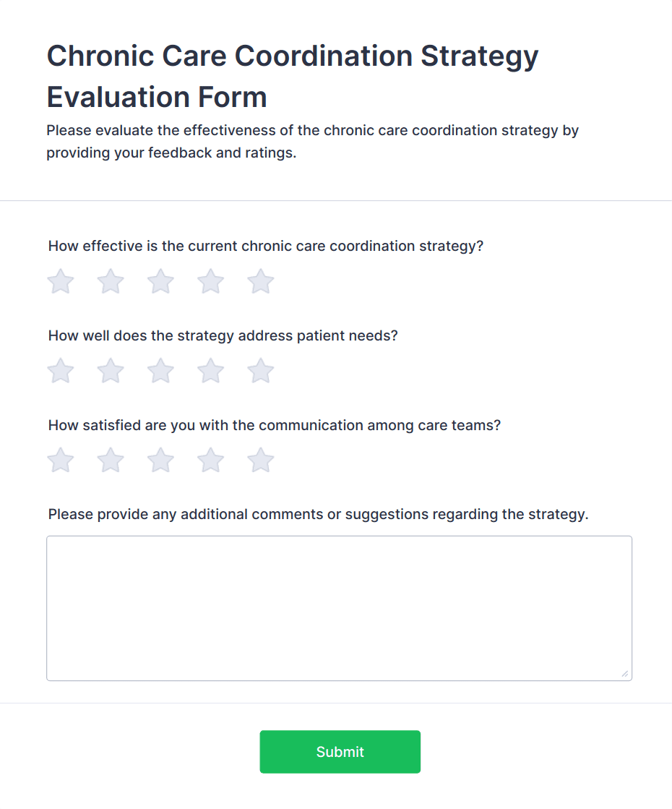
Task: Give two stars for strategy effectiveness
Action: click(x=110, y=281)
